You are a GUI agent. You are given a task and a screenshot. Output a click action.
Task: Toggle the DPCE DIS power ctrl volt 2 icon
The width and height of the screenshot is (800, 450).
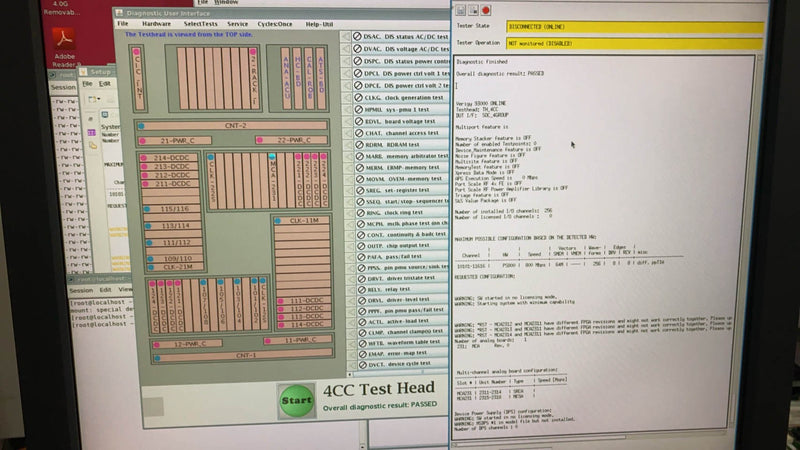coord(358,85)
